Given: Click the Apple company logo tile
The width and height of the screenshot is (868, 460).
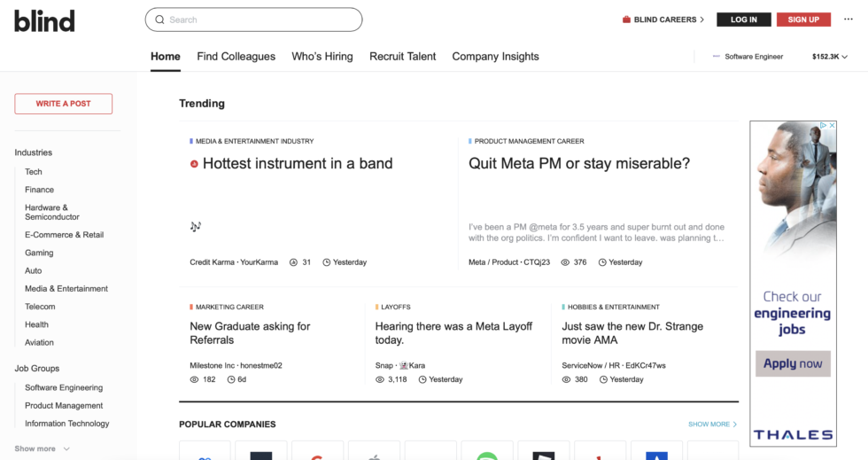Looking at the screenshot, I should tap(374, 454).
